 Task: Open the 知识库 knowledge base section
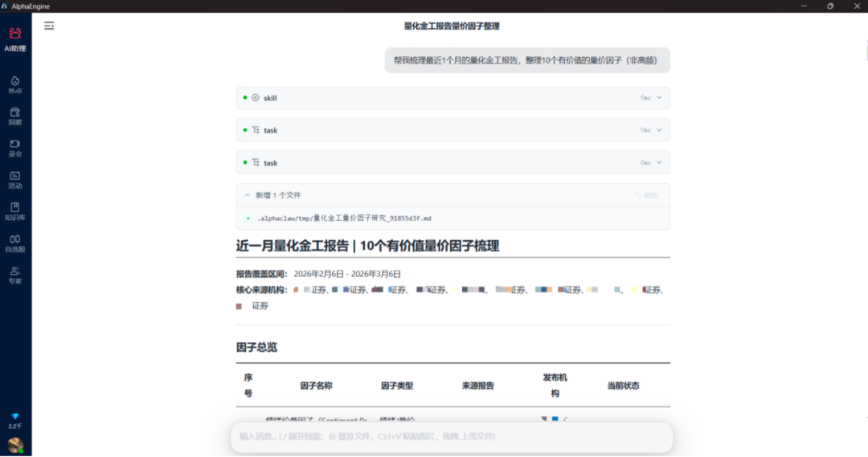pyautogui.click(x=15, y=211)
